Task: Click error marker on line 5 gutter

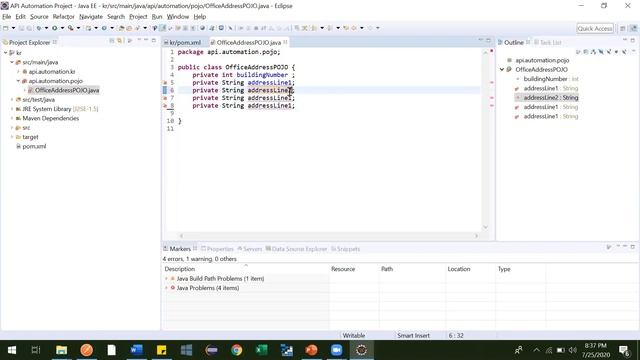Action: click(x=165, y=82)
